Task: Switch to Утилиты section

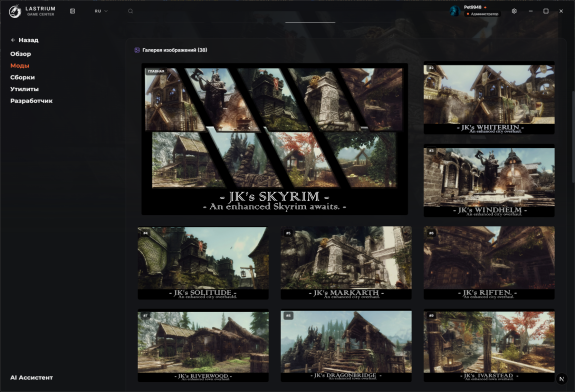Action: click(24, 89)
